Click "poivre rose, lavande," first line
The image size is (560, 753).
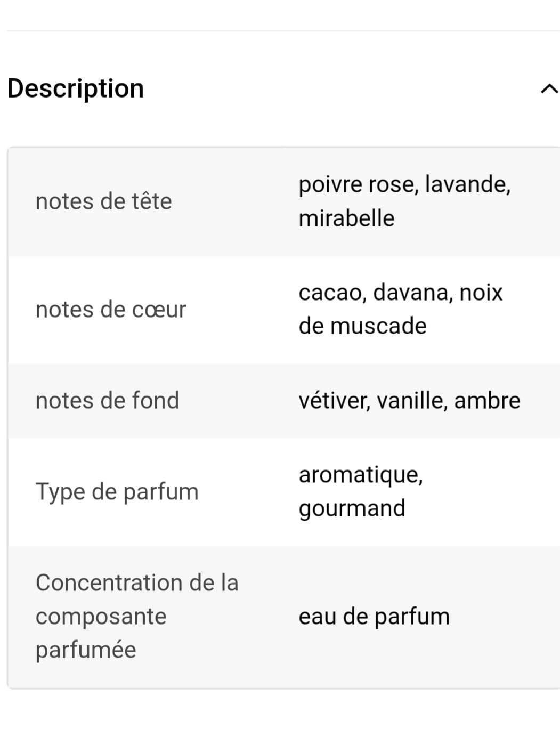(x=404, y=184)
